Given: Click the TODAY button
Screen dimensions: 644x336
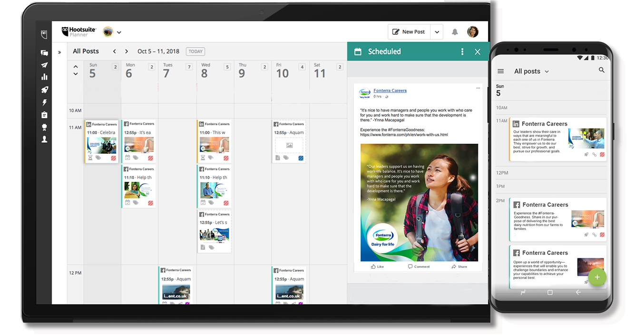Looking at the screenshot, I should (x=195, y=51).
